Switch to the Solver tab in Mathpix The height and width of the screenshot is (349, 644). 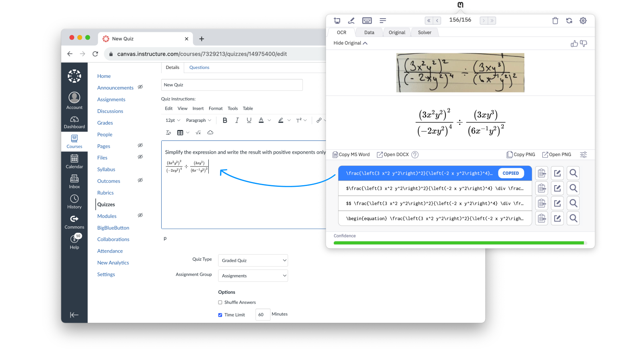424,32
